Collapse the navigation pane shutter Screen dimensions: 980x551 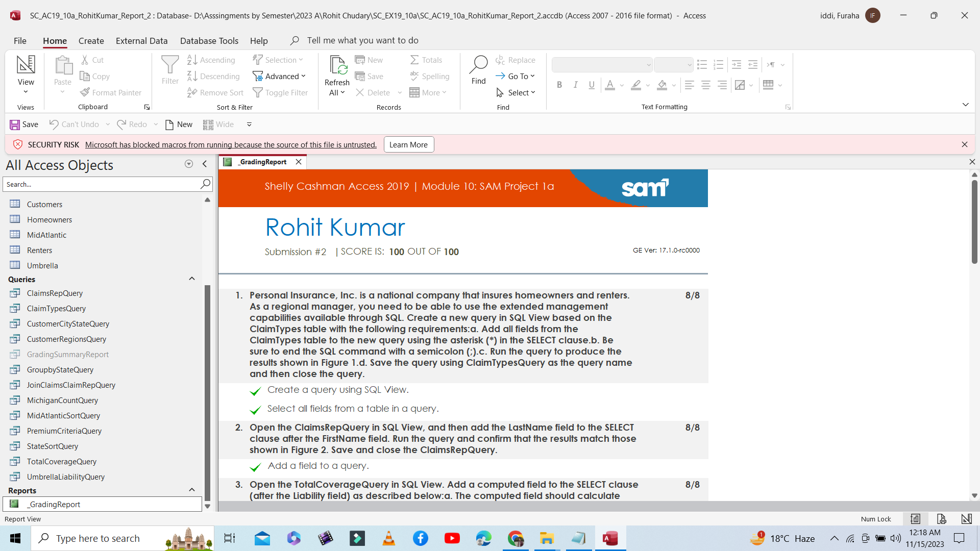coord(205,164)
